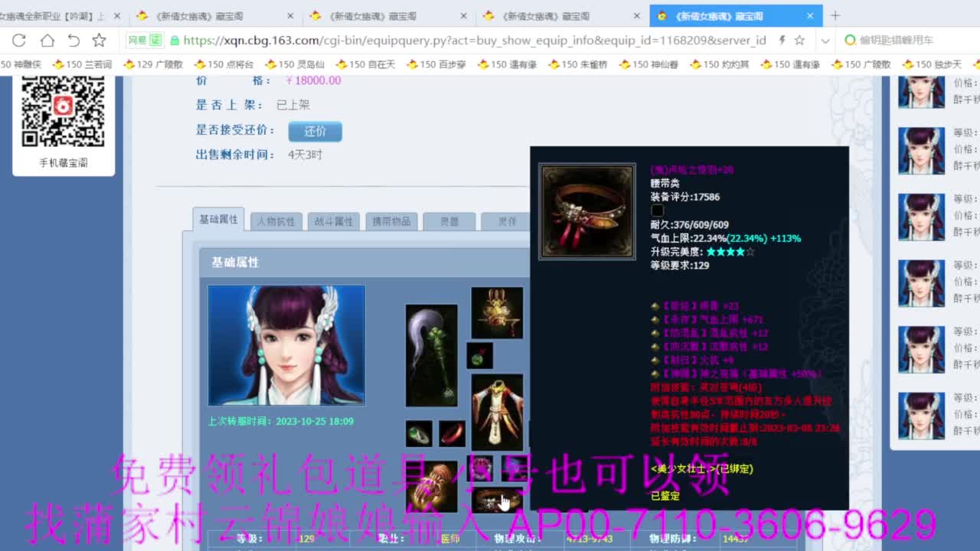Image resolution: width=980 pixels, height=551 pixels.
Task: Open bookmark 150 独步天
Action: [931, 64]
